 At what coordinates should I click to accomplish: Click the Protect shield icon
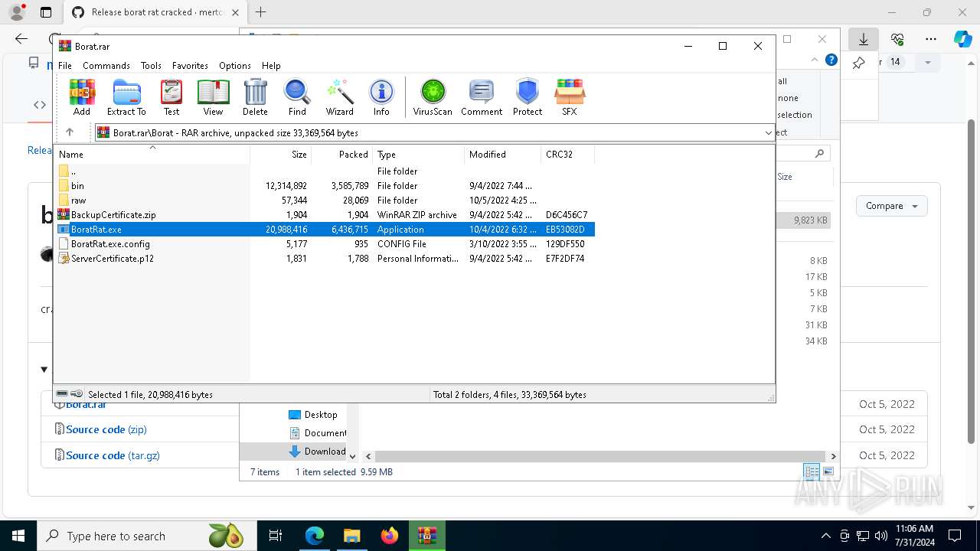click(528, 97)
